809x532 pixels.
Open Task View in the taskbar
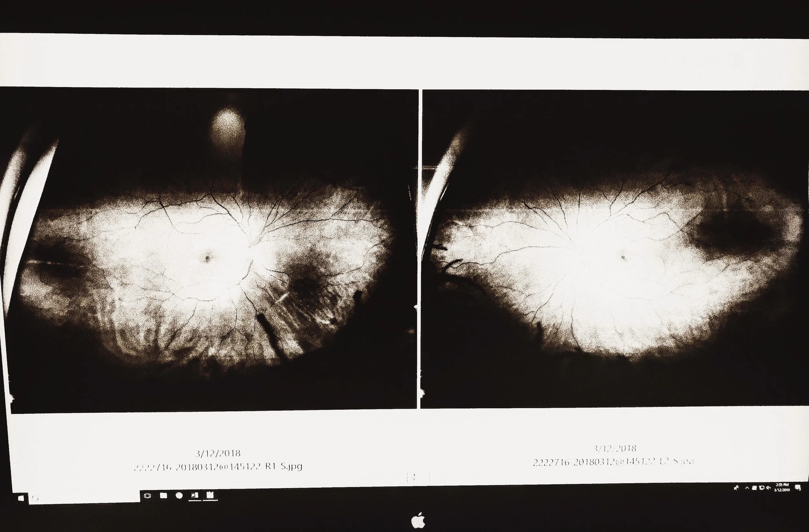(x=148, y=496)
